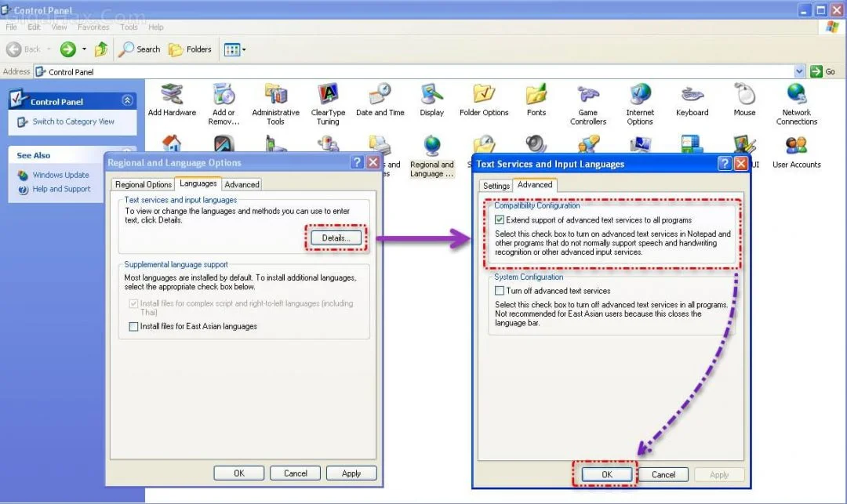Expand the address bar dropdown
Screen dimensions: 847x504
tap(799, 71)
